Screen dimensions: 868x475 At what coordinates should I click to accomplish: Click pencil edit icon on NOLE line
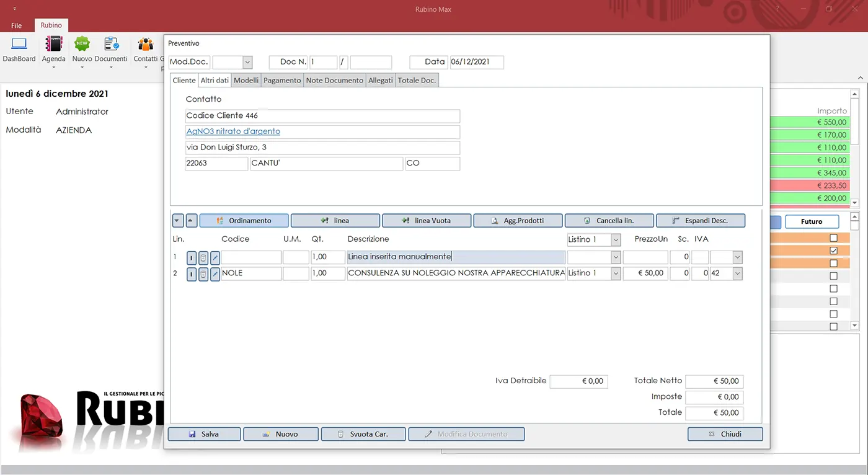(215, 273)
